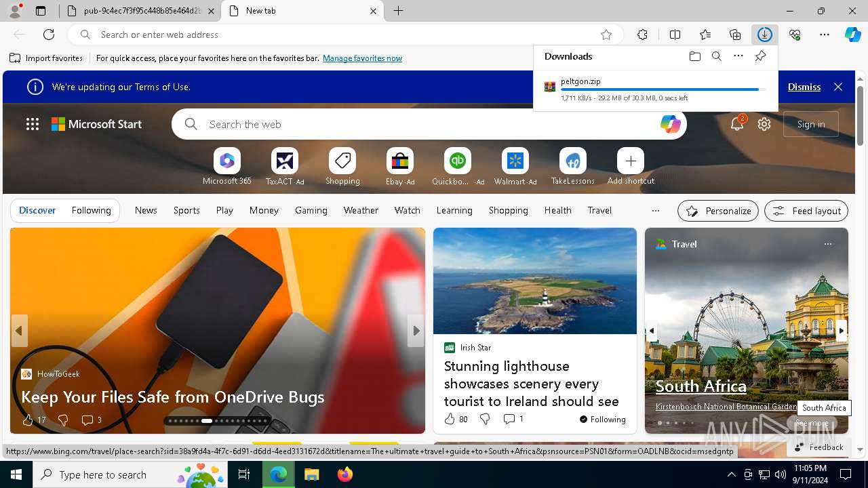Open the Collections icon

coord(735,35)
